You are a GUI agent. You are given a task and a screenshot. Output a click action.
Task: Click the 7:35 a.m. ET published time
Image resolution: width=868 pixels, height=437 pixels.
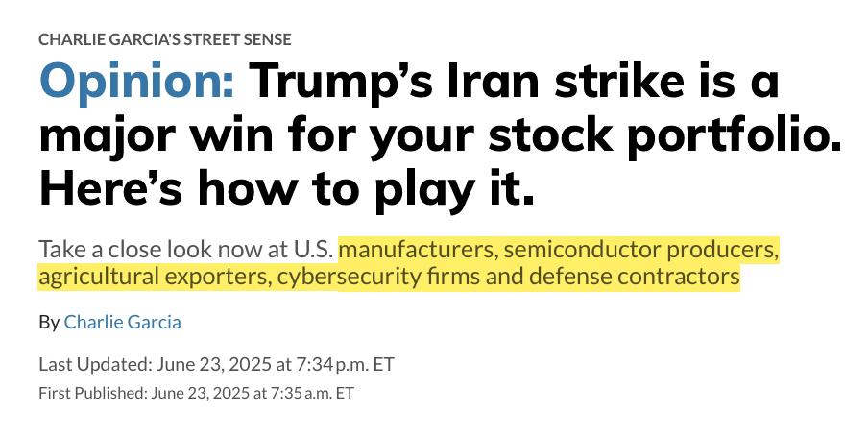tap(312, 393)
